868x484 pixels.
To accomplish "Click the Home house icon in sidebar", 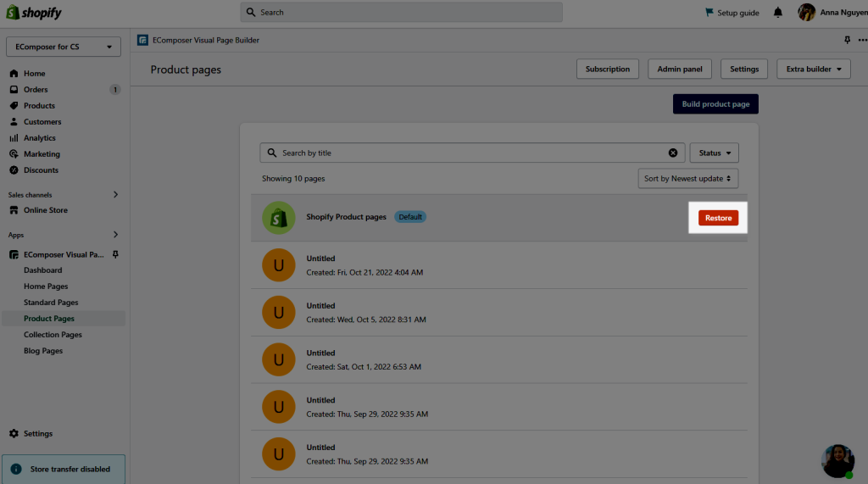I will 14,73.
